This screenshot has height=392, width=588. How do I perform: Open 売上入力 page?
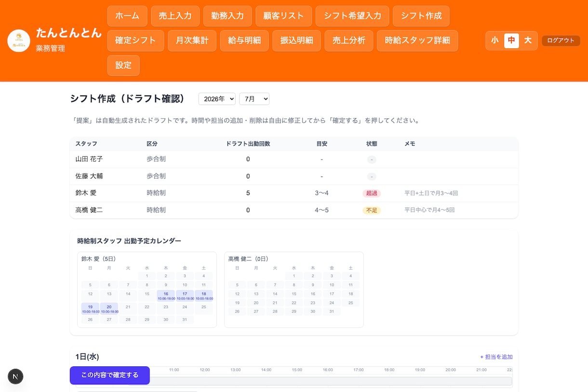coord(175,16)
